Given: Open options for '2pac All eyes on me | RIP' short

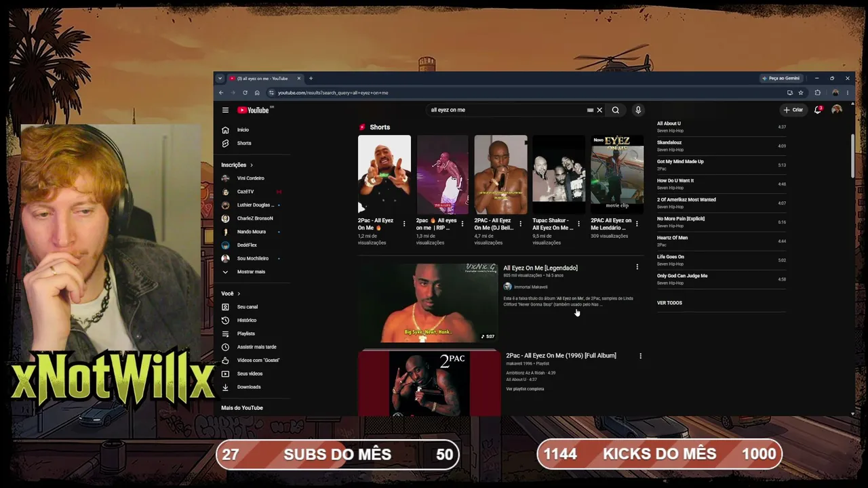Looking at the screenshot, I should [462, 224].
